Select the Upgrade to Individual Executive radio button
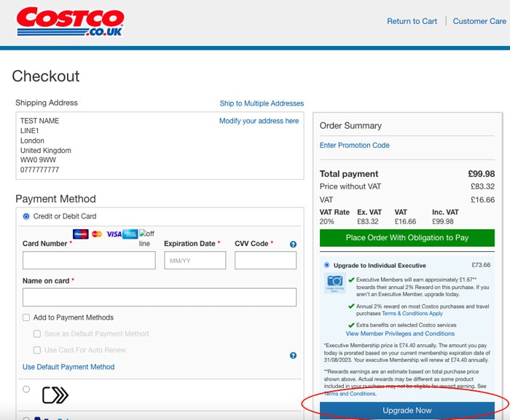 pos(326,265)
